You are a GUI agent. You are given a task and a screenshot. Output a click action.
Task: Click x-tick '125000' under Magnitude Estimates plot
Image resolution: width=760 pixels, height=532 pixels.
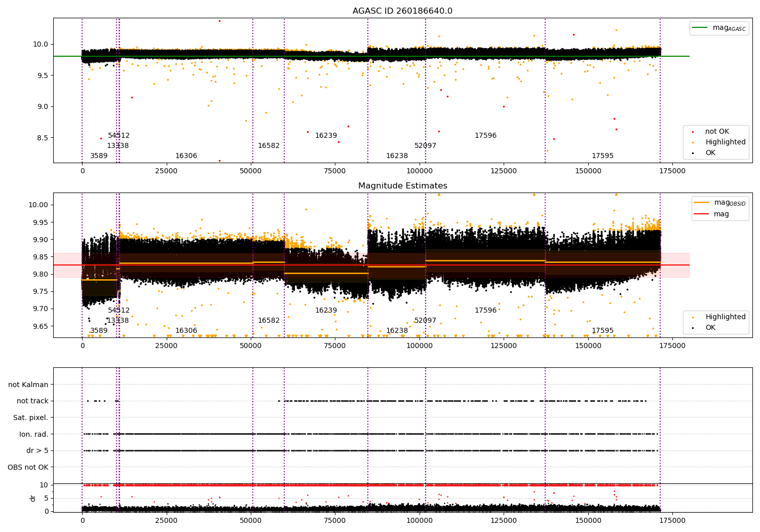(x=504, y=346)
